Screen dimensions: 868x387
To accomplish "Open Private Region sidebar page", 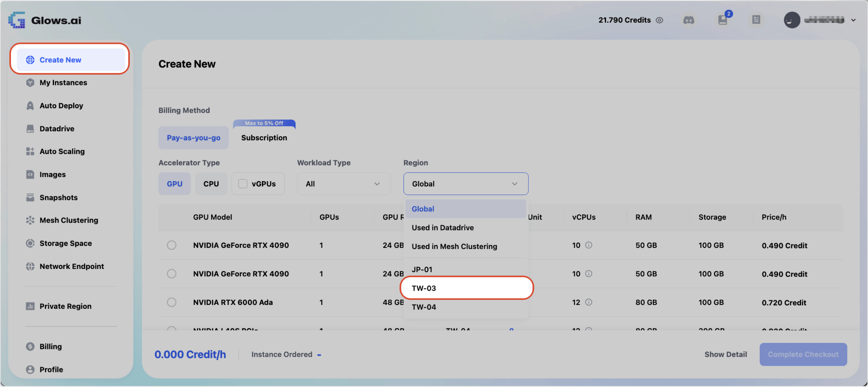I will coord(65,306).
